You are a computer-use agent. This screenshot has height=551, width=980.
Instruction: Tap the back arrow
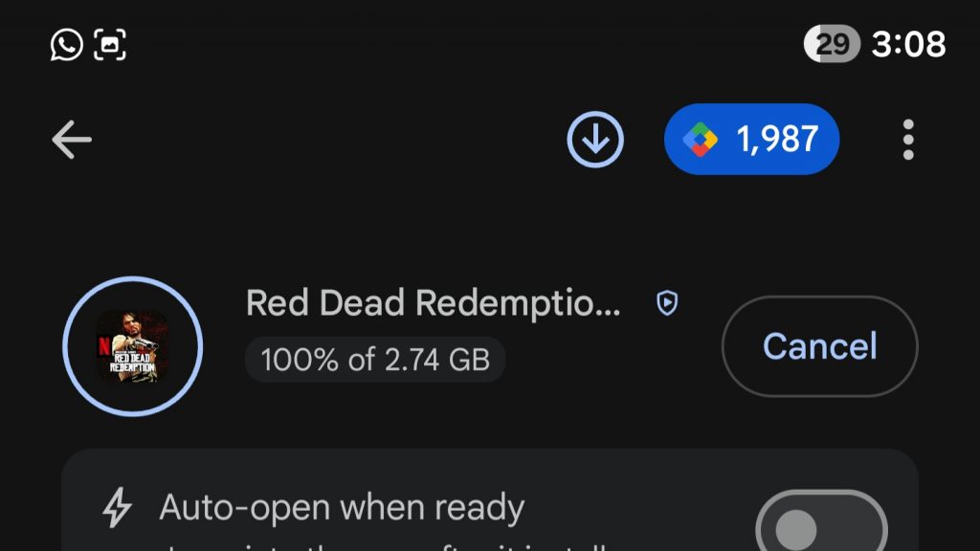[72, 141]
